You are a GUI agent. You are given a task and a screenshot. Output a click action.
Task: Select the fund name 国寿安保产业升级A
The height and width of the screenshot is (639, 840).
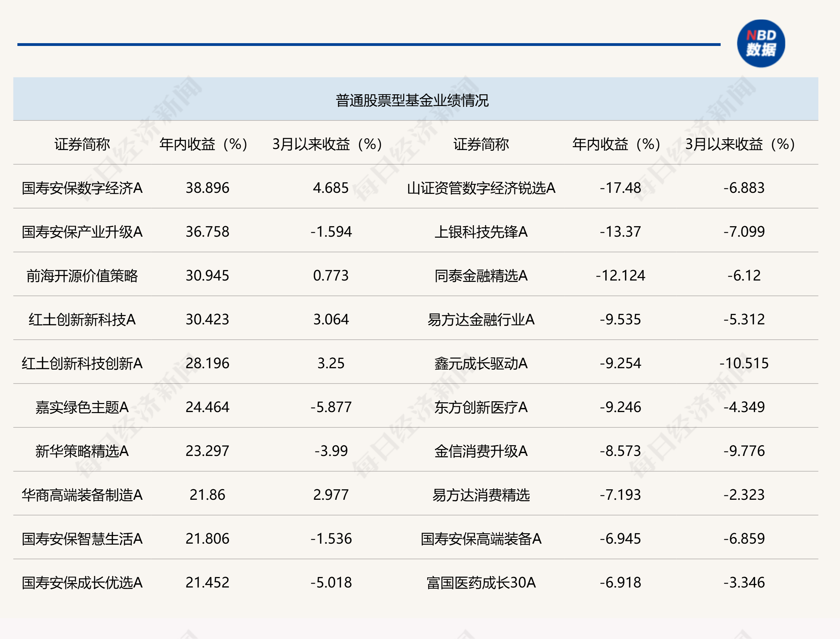82,232
